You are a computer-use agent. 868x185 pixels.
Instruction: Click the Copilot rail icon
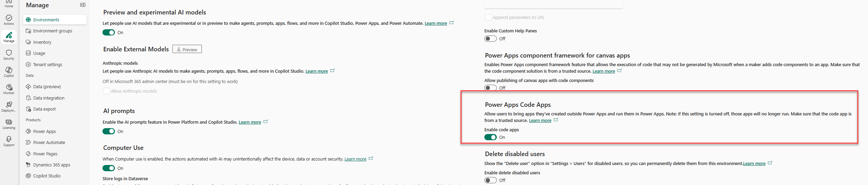coord(9,72)
